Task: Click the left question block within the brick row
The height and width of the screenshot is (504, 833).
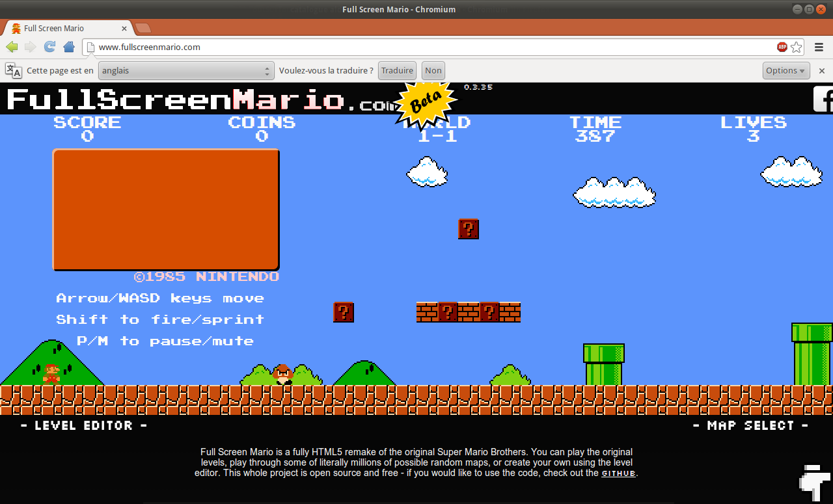Action: click(x=448, y=312)
